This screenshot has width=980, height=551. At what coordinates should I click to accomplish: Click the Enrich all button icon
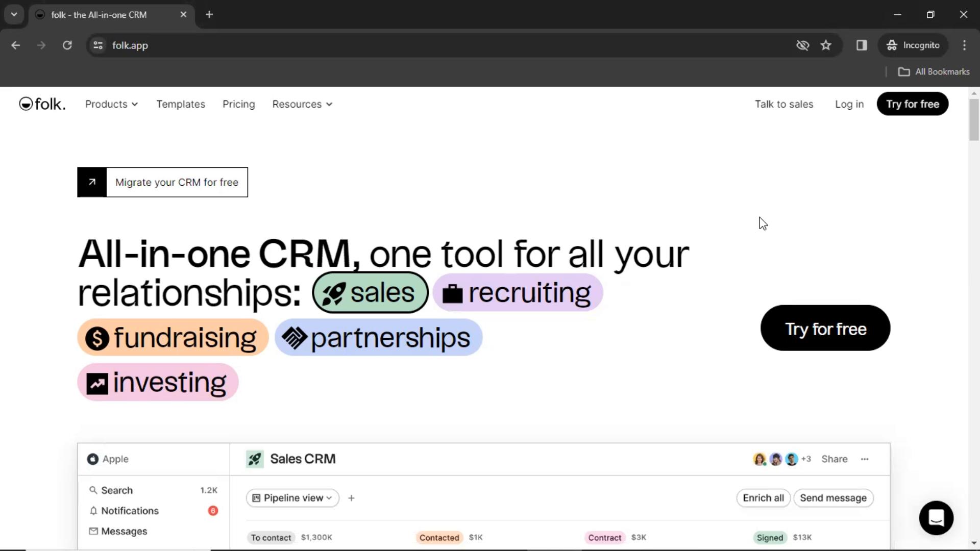click(762, 497)
